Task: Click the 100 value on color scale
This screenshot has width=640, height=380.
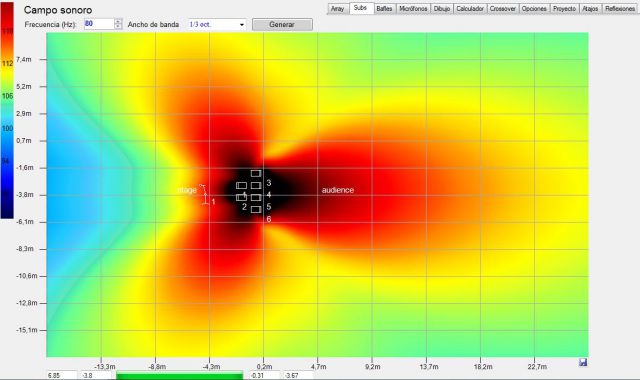Action: point(7,129)
